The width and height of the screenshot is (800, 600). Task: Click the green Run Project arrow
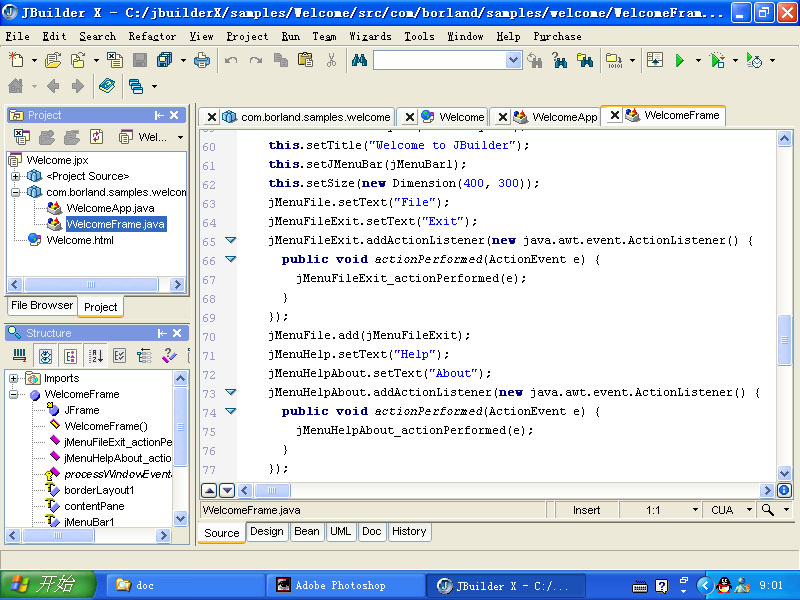[680, 61]
